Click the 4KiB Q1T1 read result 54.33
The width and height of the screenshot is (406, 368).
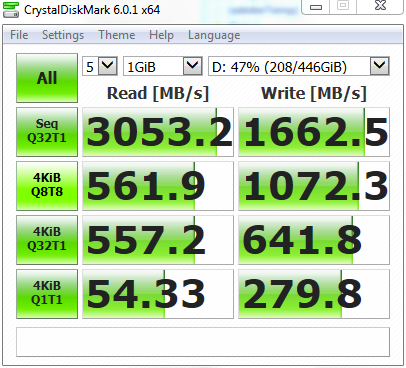(x=158, y=294)
